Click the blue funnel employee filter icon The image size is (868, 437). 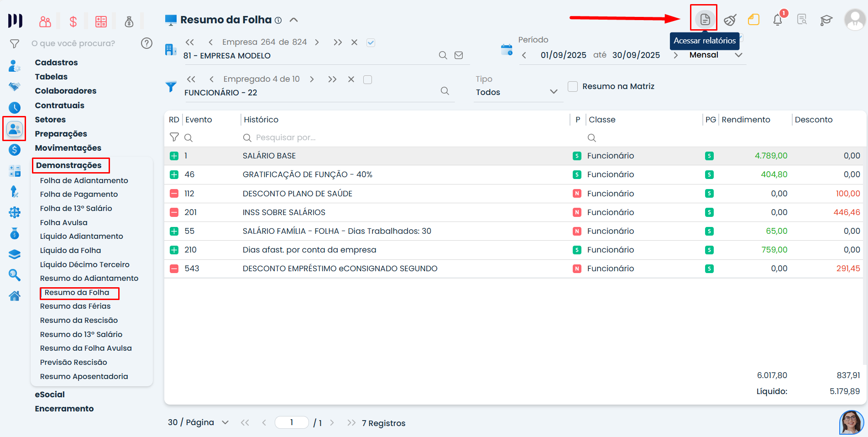click(x=171, y=86)
